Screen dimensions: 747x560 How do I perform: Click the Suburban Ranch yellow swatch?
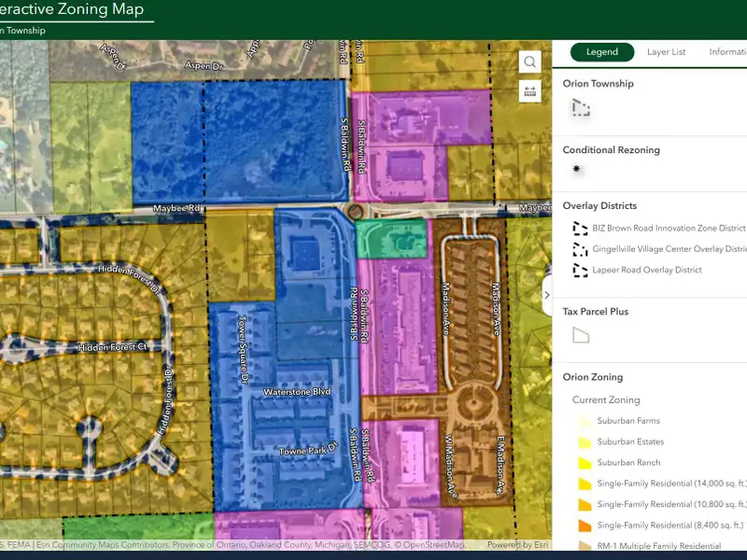(x=585, y=463)
